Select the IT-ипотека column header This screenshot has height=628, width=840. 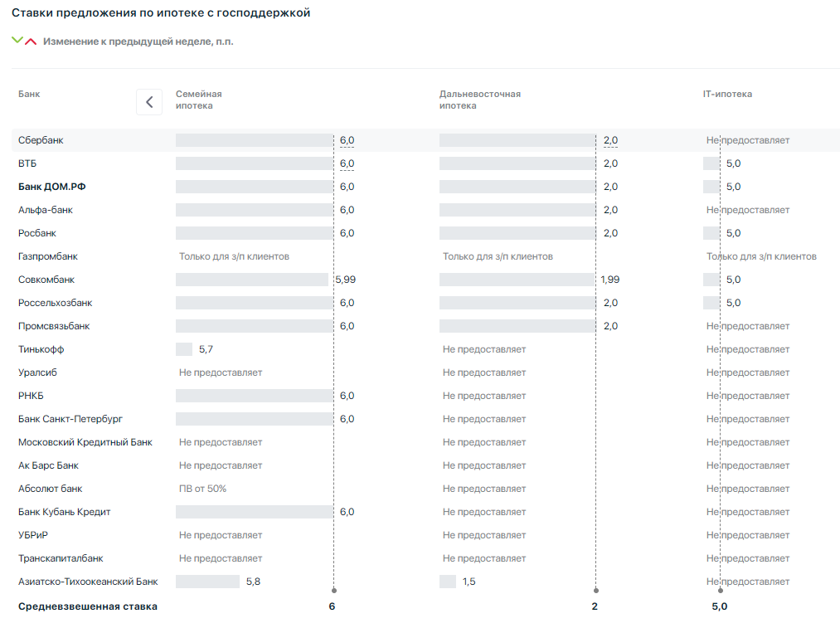click(x=727, y=94)
